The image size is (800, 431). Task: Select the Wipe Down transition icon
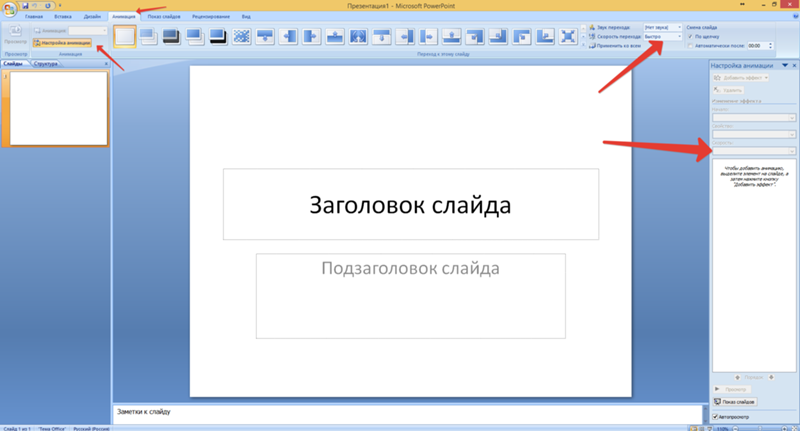pyautogui.click(x=265, y=36)
